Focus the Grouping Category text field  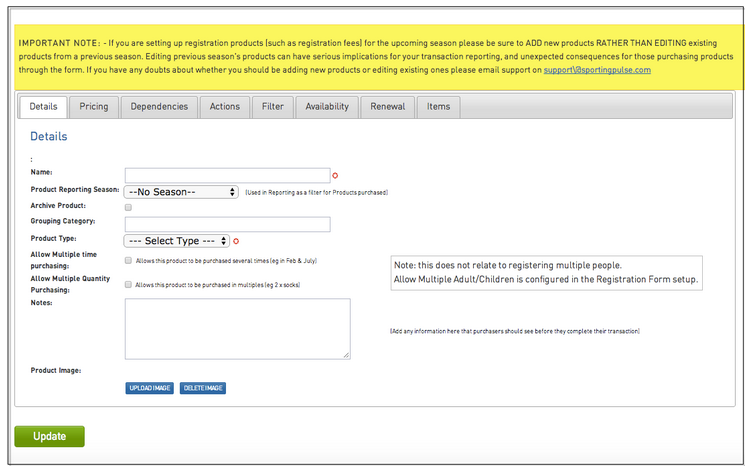pyautogui.click(x=228, y=224)
